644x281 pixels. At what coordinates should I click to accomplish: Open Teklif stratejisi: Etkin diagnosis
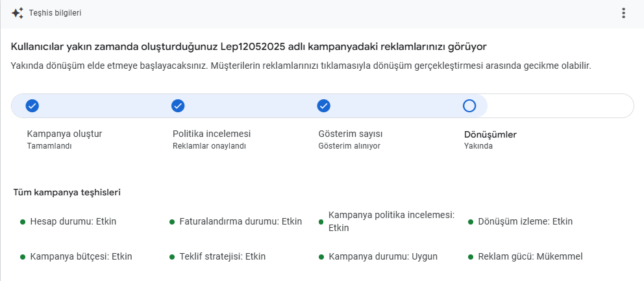pos(223,257)
